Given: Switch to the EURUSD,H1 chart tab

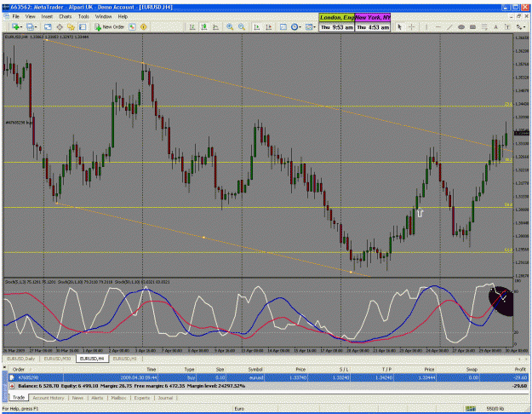Looking at the screenshot, I should coord(125,359).
